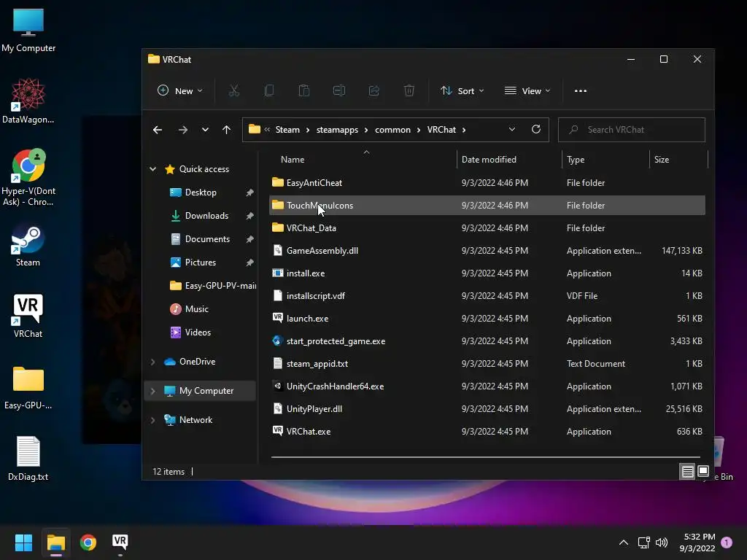747x560 pixels.
Task: Click the Chrome taskbar icon
Action: point(88,542)
